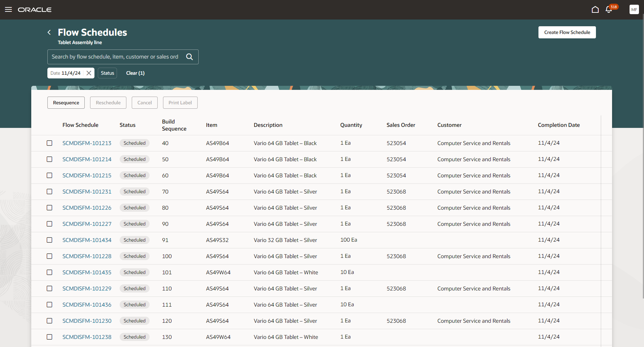Screen dimensions: 644x347
Task: Select the row checkbox for SCMDISFM-101434
Action: (49, 240)
